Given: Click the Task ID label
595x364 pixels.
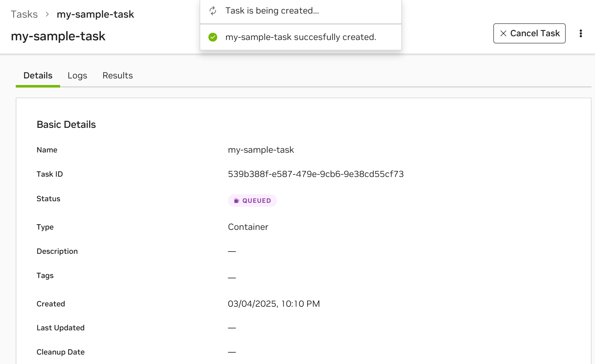Looking at the screenshot, I should (50, 174).
